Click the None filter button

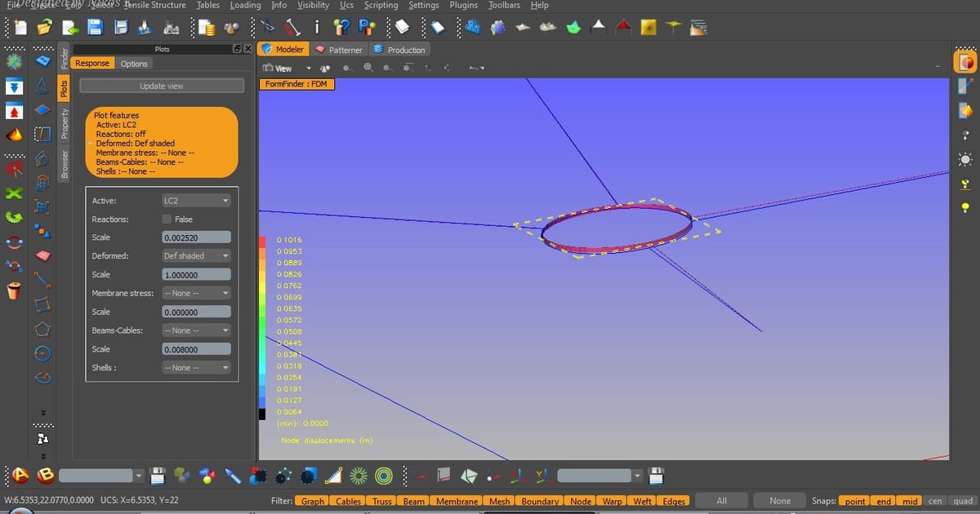click(780, 501)
